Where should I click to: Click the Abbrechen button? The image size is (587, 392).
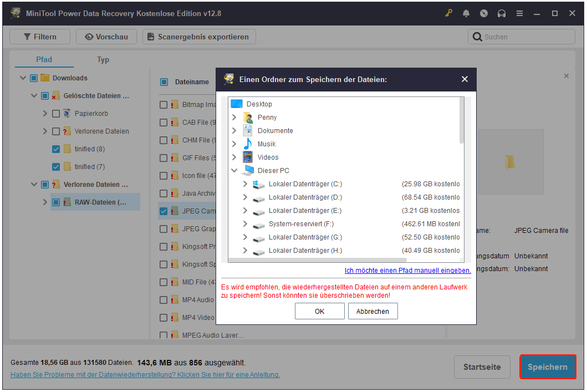(372, 311)
